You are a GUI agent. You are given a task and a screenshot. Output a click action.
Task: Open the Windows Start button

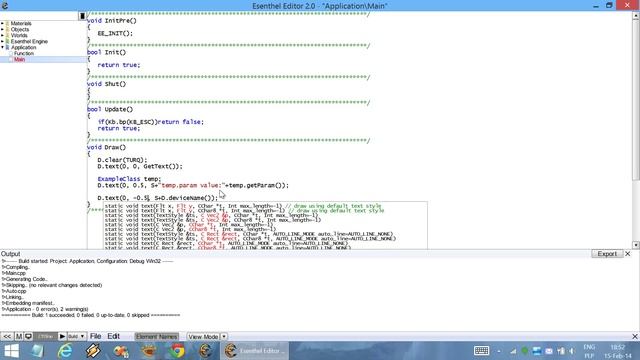(11, 351)
